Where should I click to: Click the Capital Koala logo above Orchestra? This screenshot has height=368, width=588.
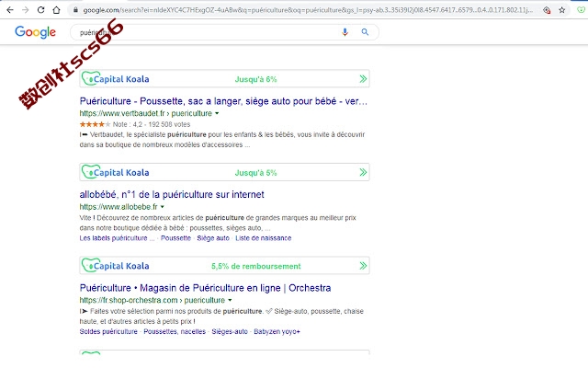click(116, 266)
